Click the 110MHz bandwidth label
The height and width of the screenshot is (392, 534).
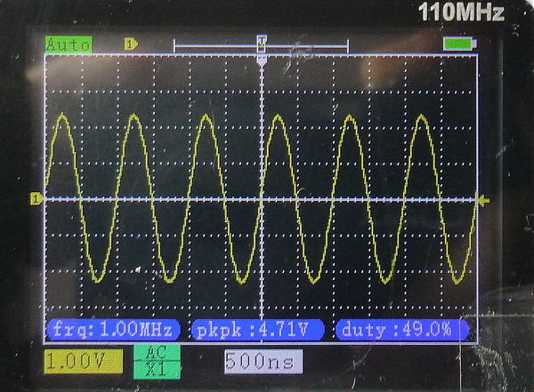461,12
